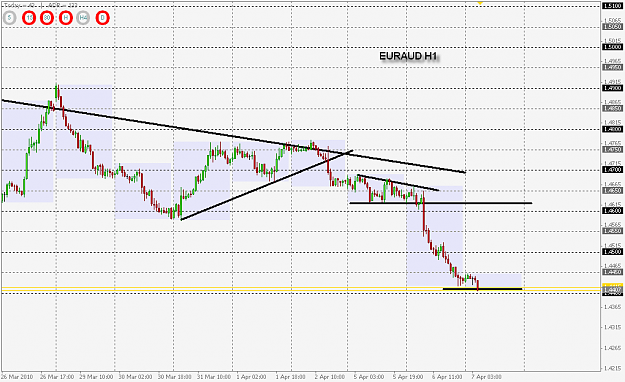
Task: Click the 26 Mar 17:00 time label
Action: (57, 377)
